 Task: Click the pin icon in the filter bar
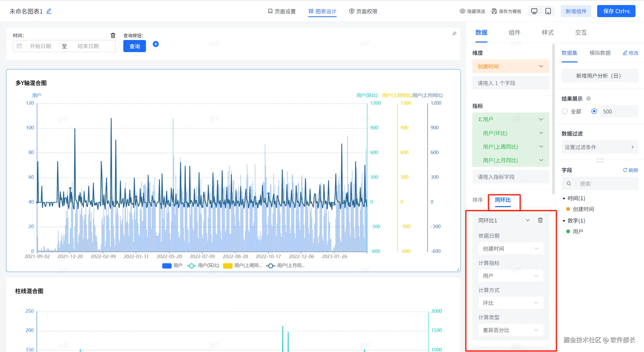point(454,34)
